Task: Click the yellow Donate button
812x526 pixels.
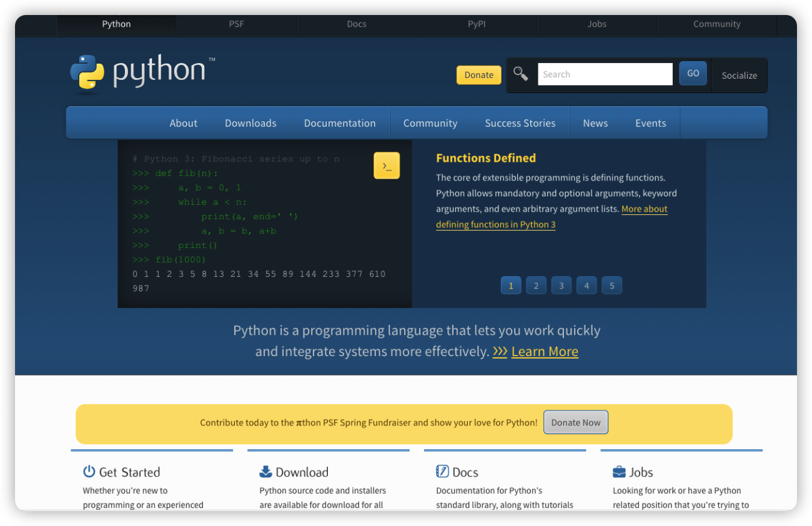Action: click(479, 75)
